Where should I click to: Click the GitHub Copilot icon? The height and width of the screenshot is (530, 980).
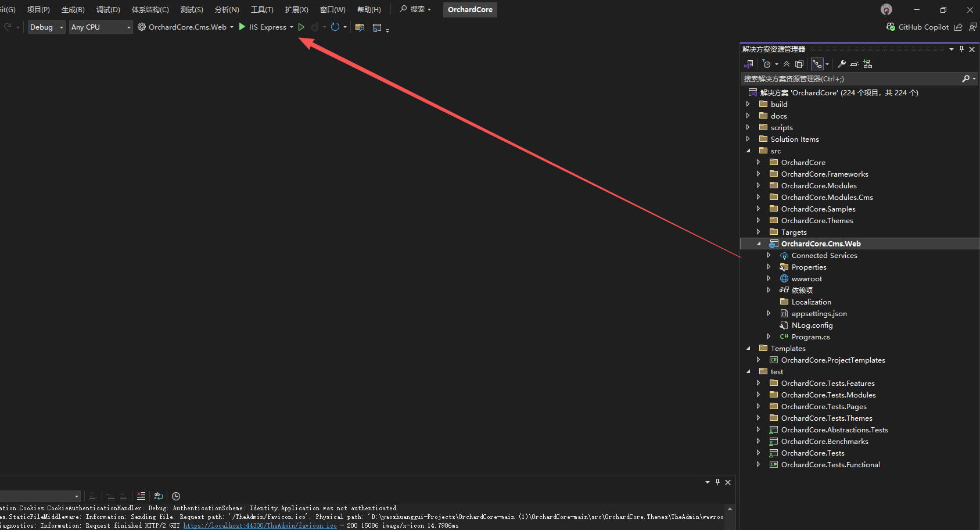pyautogui.click(x=891, y=27)
